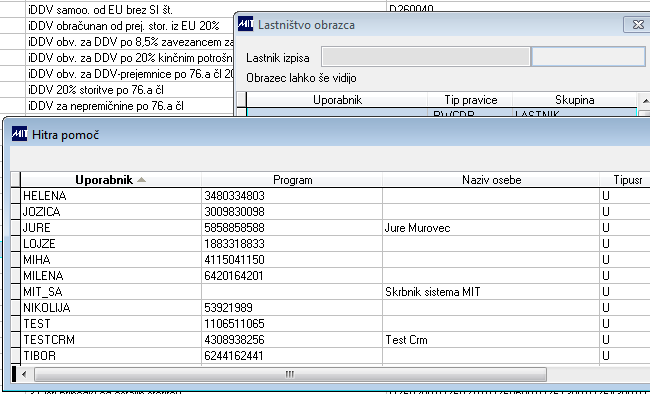This screenshot has height=394, width=650.
Task: Select user MIHA in the list
Action: [37, 260]
